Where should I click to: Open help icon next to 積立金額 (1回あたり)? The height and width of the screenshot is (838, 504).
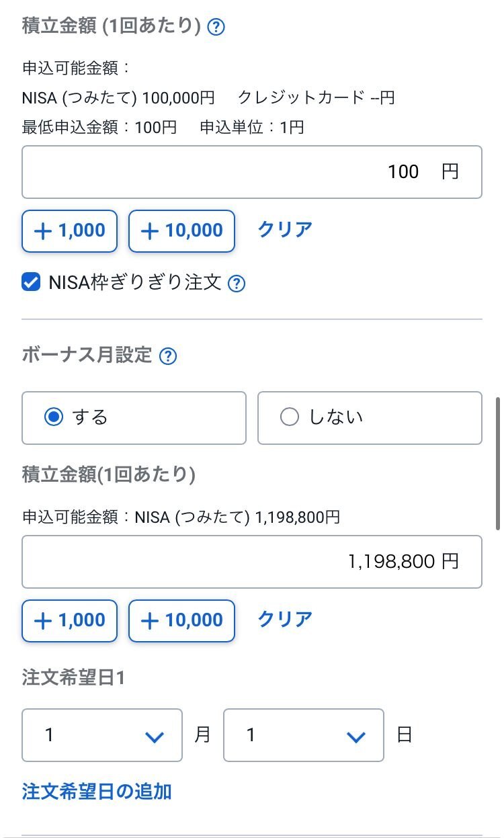(216, 28)
